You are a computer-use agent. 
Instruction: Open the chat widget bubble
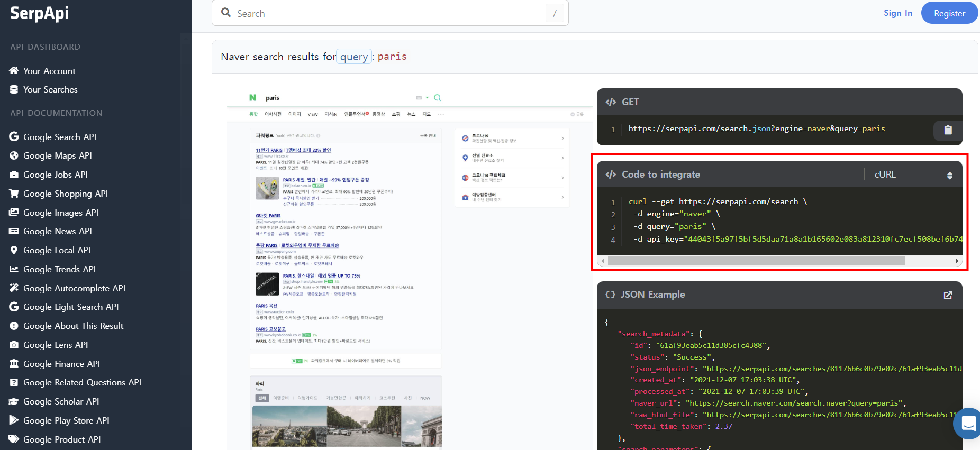click(x=968, y=424)
